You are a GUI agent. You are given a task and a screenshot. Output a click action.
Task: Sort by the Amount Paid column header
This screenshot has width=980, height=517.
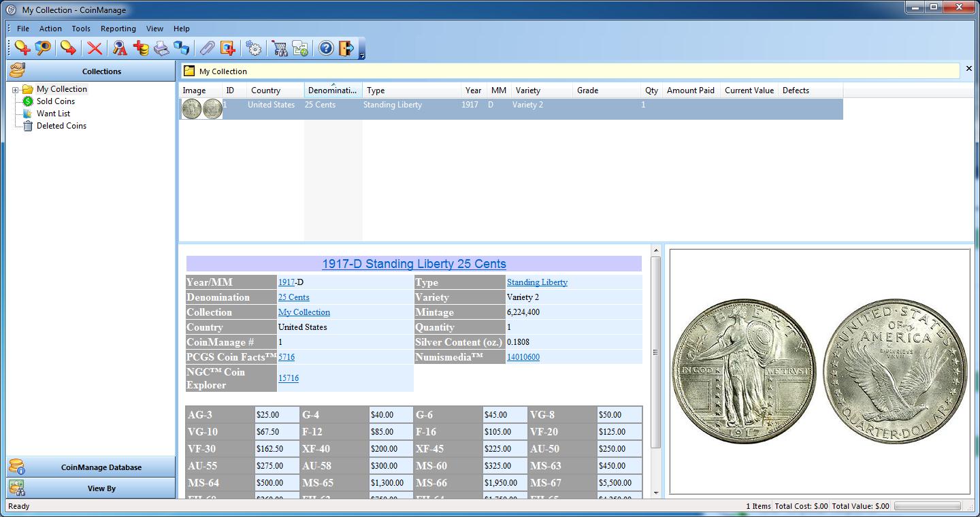(x=691, y=90)
